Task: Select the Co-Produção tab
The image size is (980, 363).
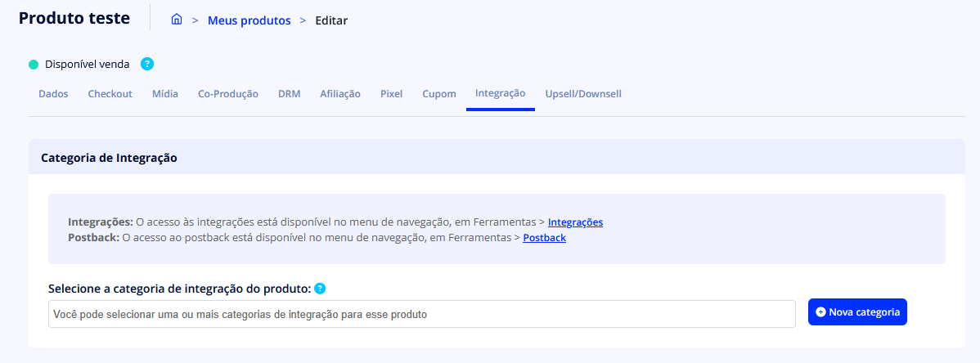Action: coord(228,94)
